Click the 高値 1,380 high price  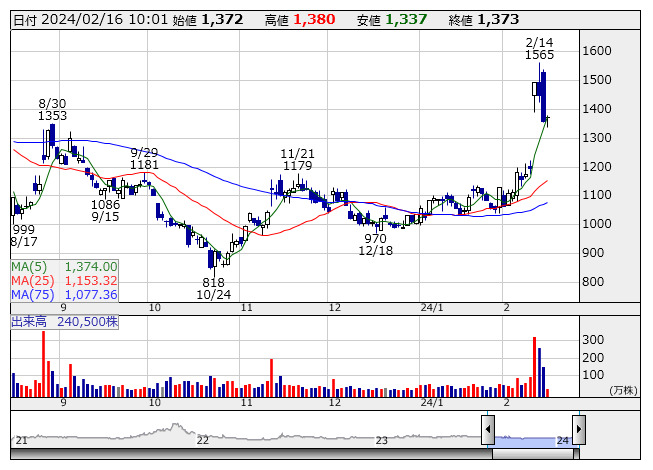(x=300, y=20)
